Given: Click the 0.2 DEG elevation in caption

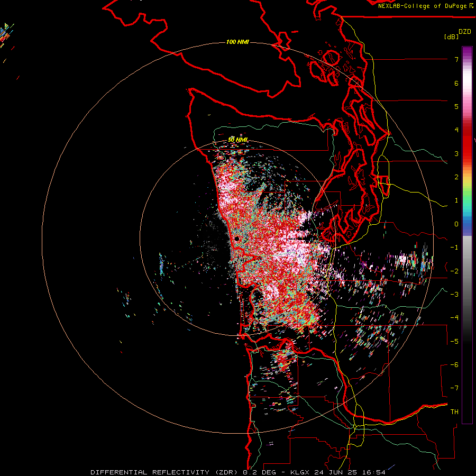Looking at the screenshot, I should pos(259,472).
